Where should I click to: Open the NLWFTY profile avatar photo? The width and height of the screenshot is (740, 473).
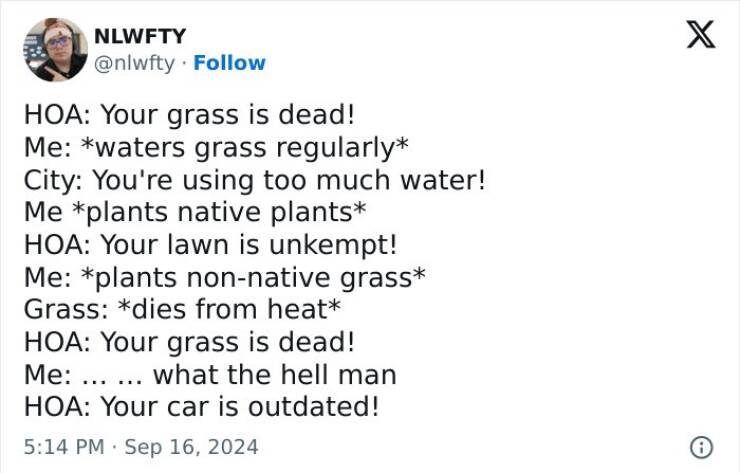coord(56,49)
